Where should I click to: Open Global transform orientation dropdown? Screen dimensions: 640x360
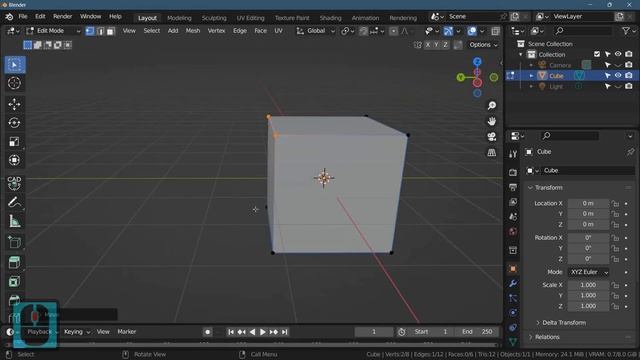coord(316,31)
